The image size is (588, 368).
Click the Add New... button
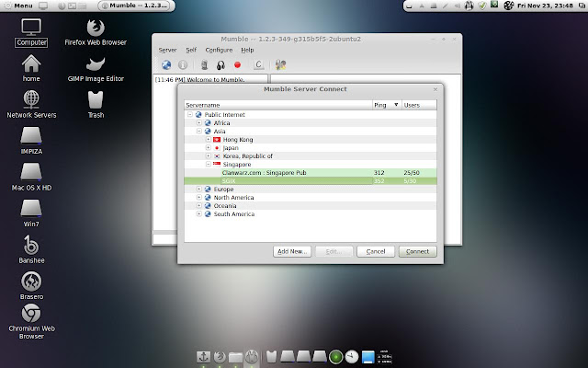(292, 251)
